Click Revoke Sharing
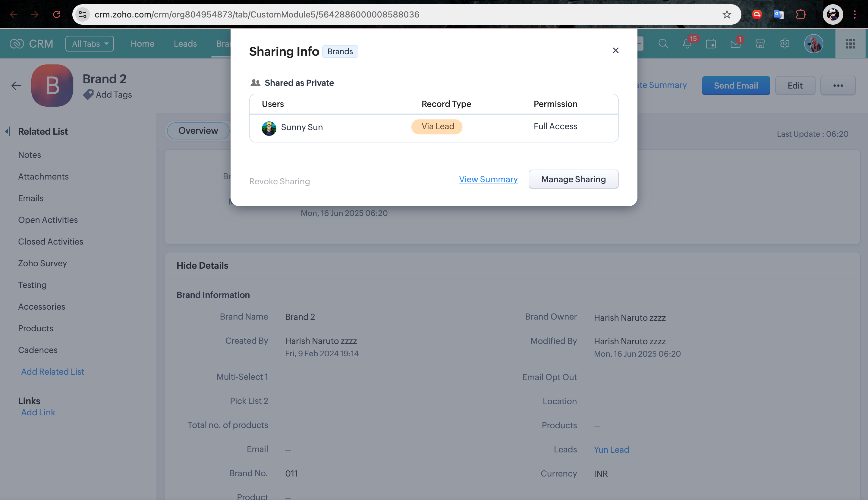Image resolution: width=868 pixels, height=500 pixels. (279, 181)
